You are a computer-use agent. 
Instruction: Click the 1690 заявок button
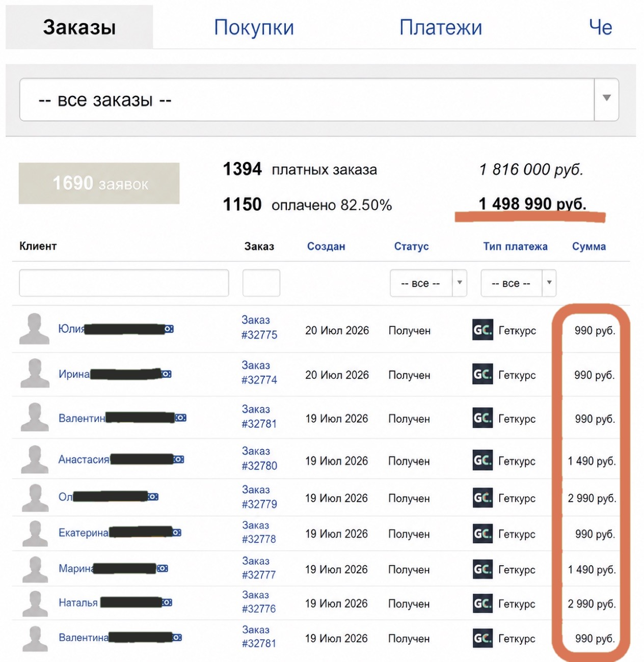(x=99, y=183)
